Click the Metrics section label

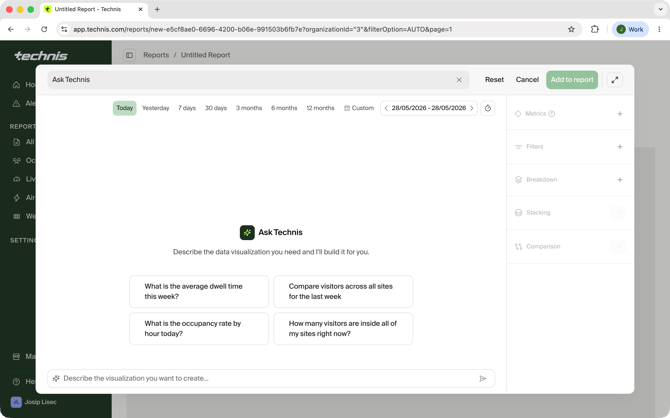pos(535,114)
